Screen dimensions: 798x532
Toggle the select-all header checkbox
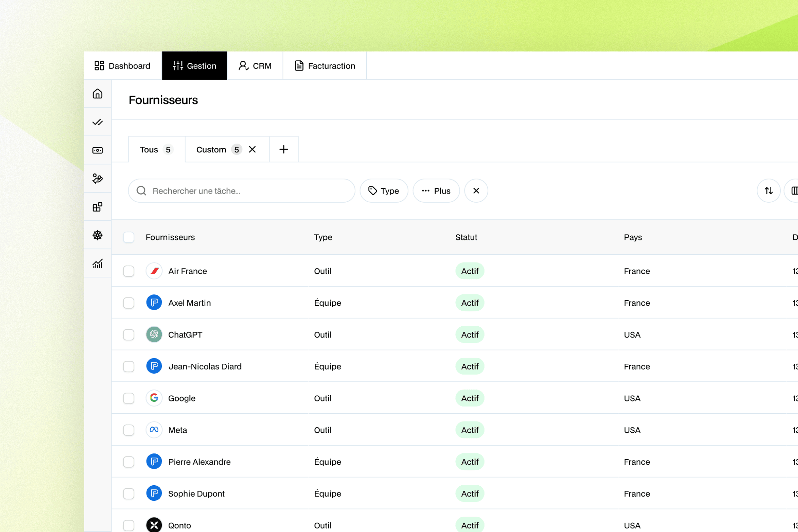pyautogui.click(x=128, y=238)
